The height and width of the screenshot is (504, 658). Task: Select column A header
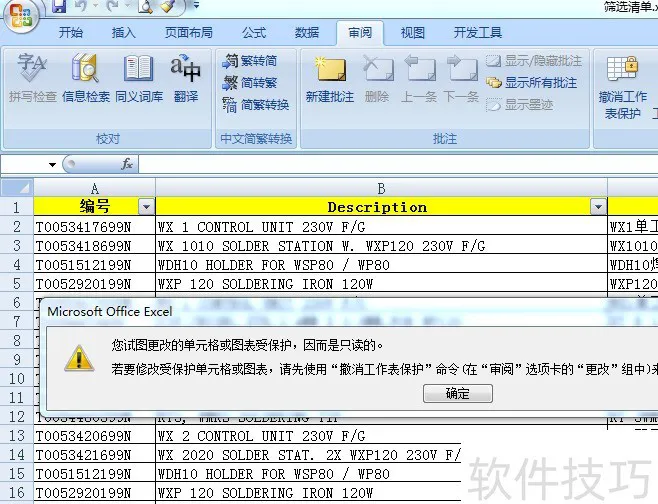tap(94, 188)
